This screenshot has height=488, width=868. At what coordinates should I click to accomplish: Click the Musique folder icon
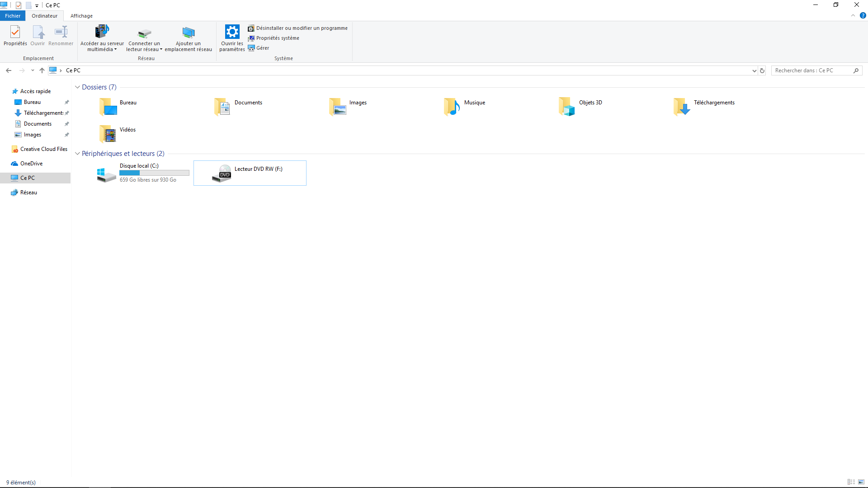452,107
